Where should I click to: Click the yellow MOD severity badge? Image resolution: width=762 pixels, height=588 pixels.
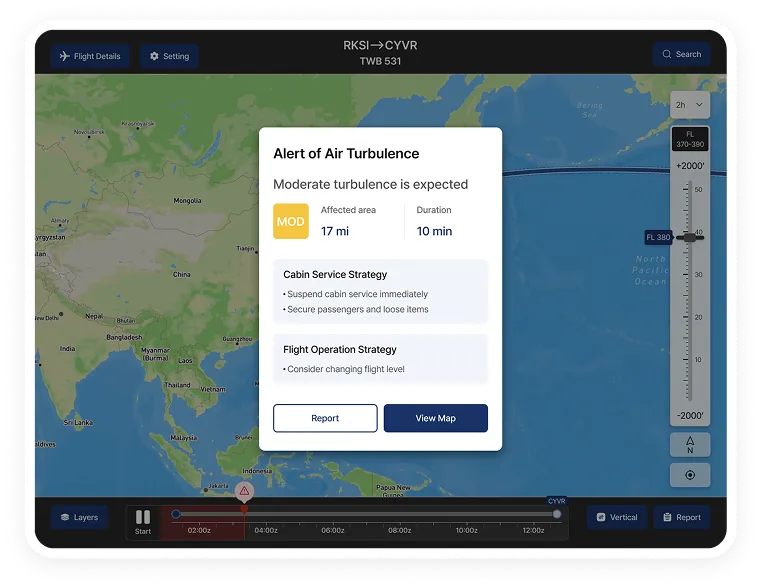pyautogui.click(x=291, y=221)
